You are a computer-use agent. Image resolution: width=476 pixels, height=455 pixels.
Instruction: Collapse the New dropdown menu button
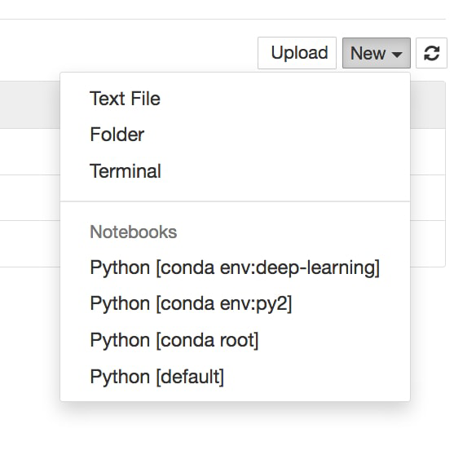(377, 53)
